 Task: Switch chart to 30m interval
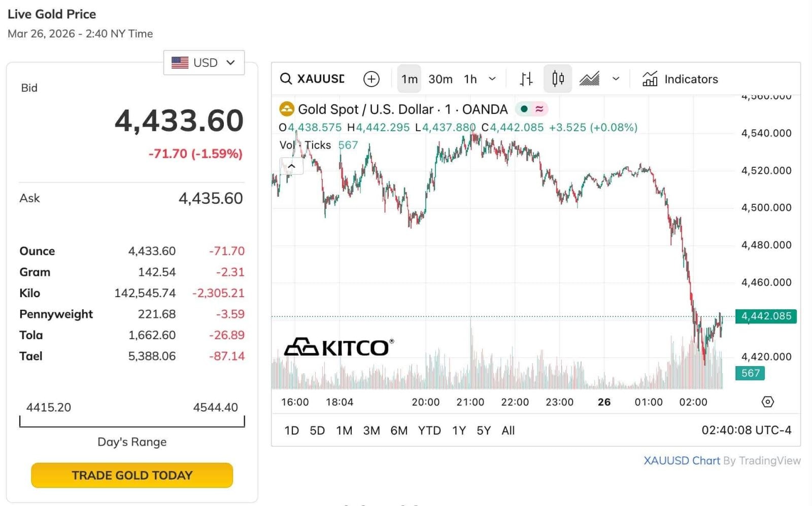[x=440, y=79]
